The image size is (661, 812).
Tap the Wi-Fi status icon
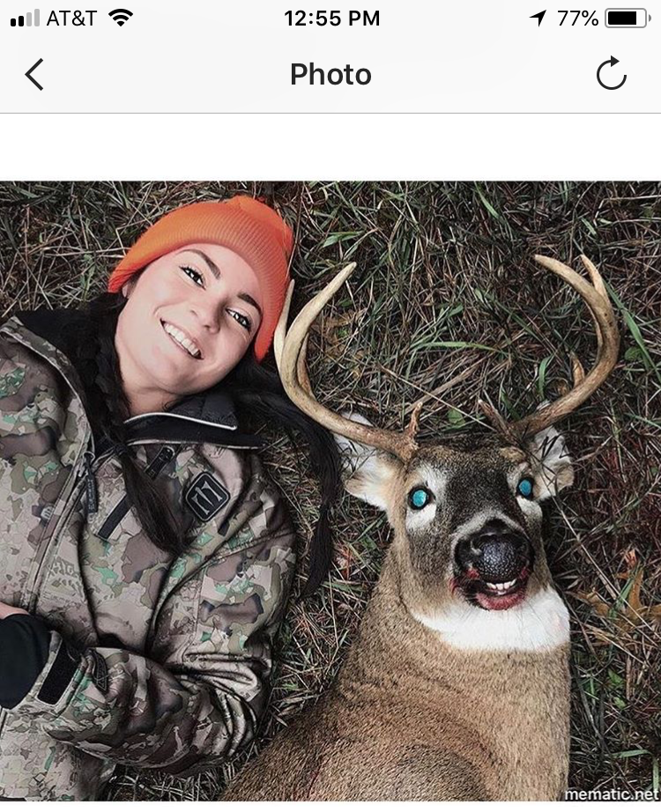pos(120,18)
